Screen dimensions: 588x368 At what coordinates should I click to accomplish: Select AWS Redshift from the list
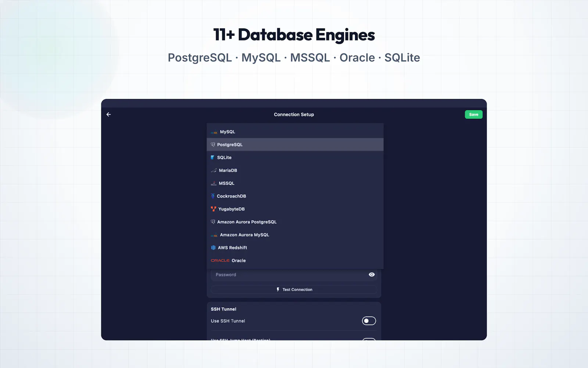(x=295, y=248)
